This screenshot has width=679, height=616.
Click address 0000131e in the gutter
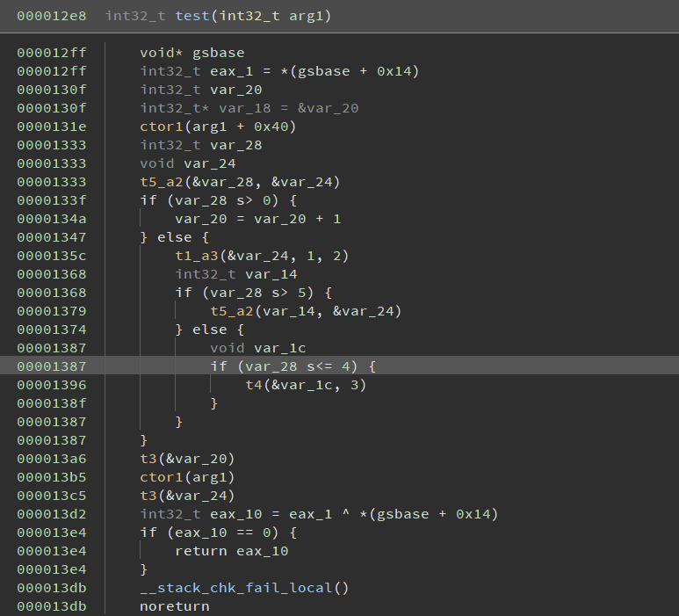click(x=52, y=127)
